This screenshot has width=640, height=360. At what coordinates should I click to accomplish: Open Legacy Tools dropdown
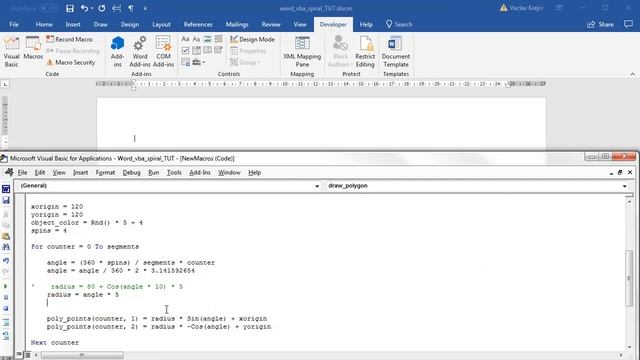(x=198, y=62)
